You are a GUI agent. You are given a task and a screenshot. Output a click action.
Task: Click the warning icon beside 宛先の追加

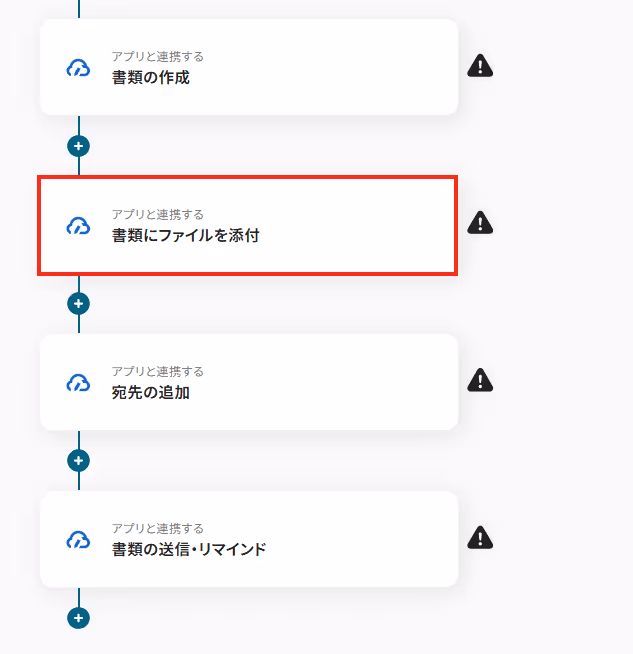point(480,380)
